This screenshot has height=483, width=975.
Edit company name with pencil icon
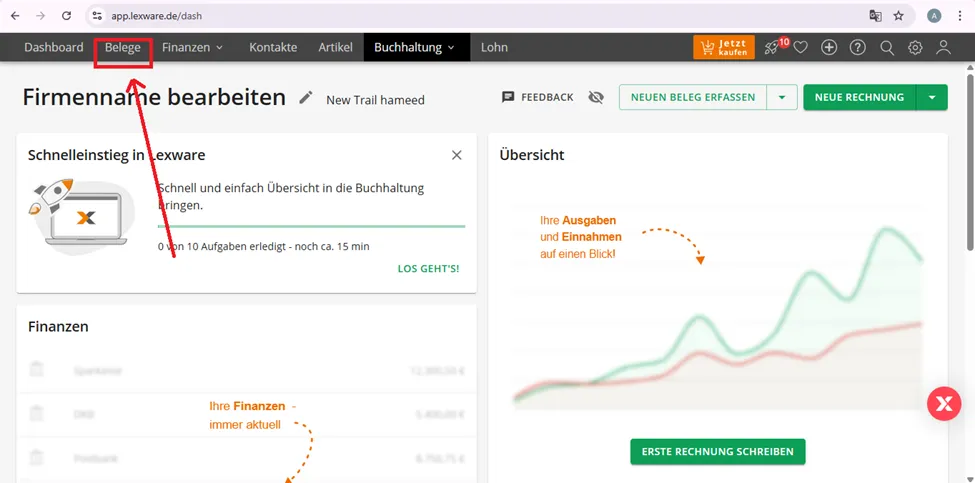305,98
